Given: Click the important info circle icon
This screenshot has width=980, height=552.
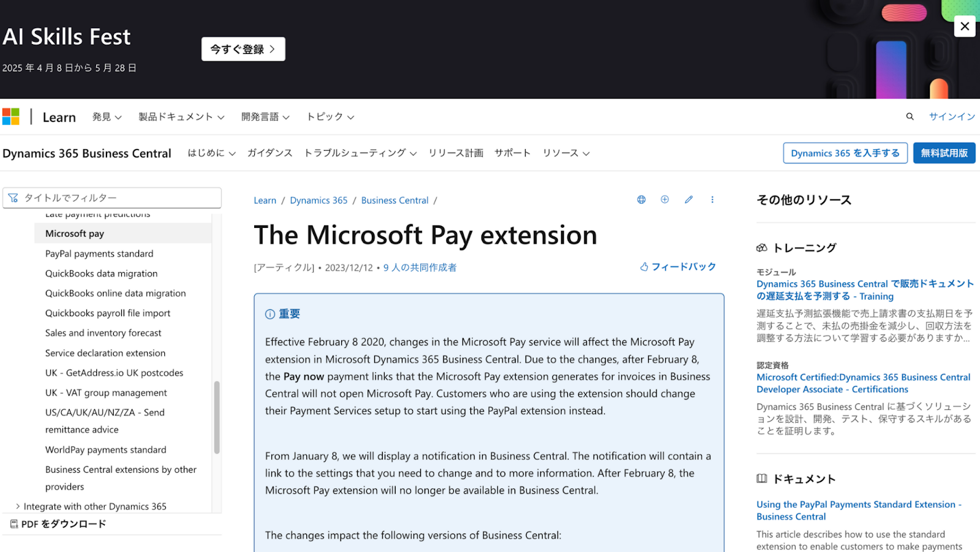Looking at the screenshot, I should [270, 314].
